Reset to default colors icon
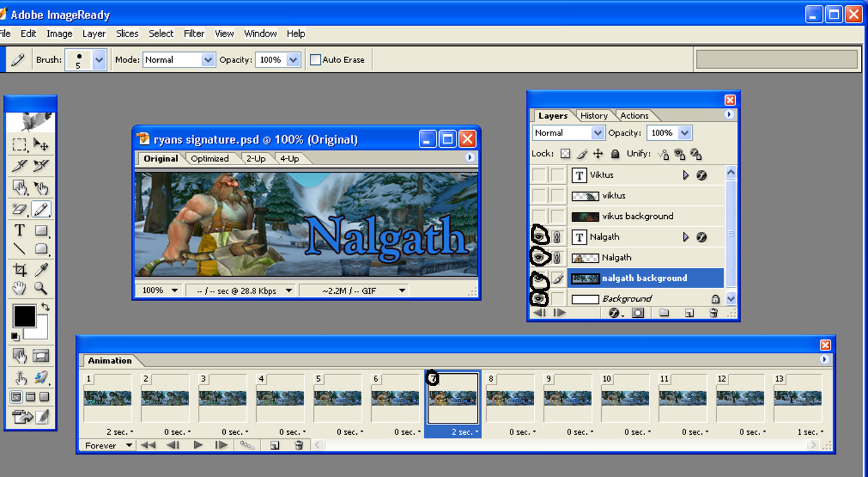Viewport: 868px width, 477px height. pyautogui.click(x=15, y=337)
